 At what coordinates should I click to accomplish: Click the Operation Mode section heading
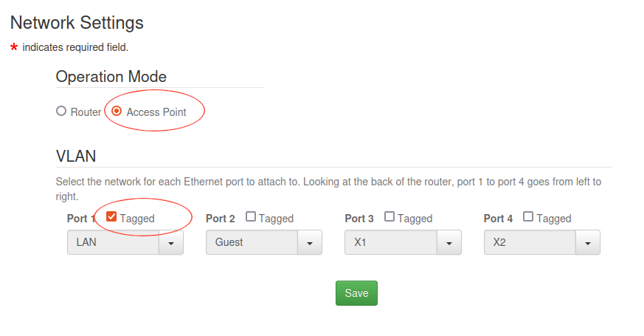coord(111,77)
